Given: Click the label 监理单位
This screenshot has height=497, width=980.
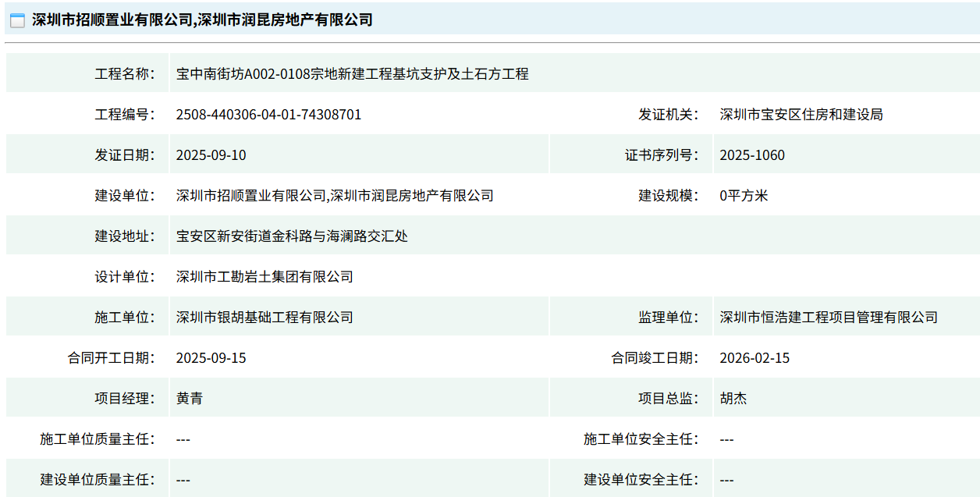Looking at the screenshot, I should click(669, 318).
